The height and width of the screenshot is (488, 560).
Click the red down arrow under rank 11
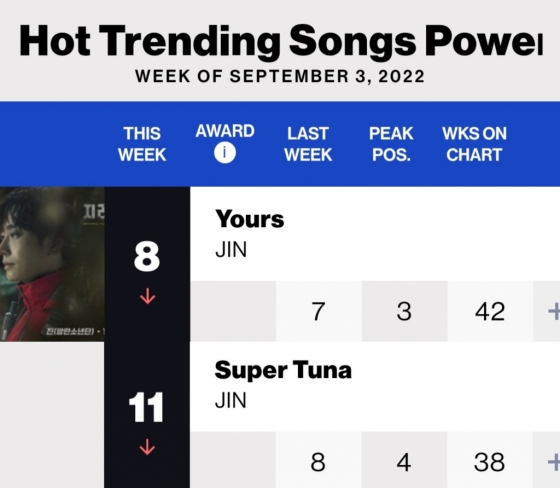coord(148,447)
